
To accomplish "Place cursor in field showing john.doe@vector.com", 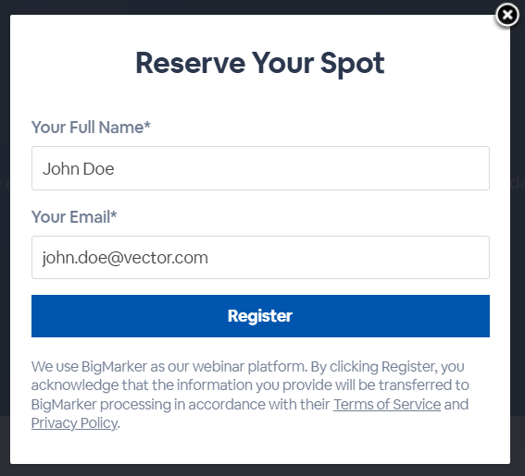I will [x=260, y=257].
